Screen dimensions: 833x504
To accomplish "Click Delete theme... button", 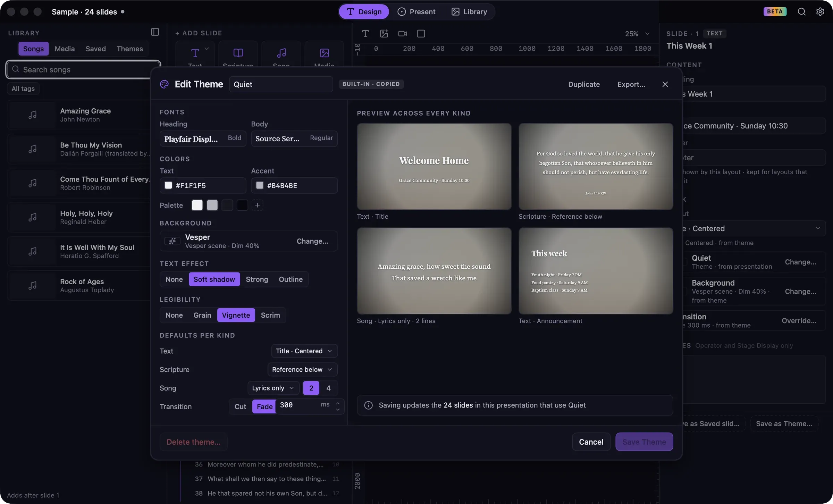I will [x=194, y=442].
